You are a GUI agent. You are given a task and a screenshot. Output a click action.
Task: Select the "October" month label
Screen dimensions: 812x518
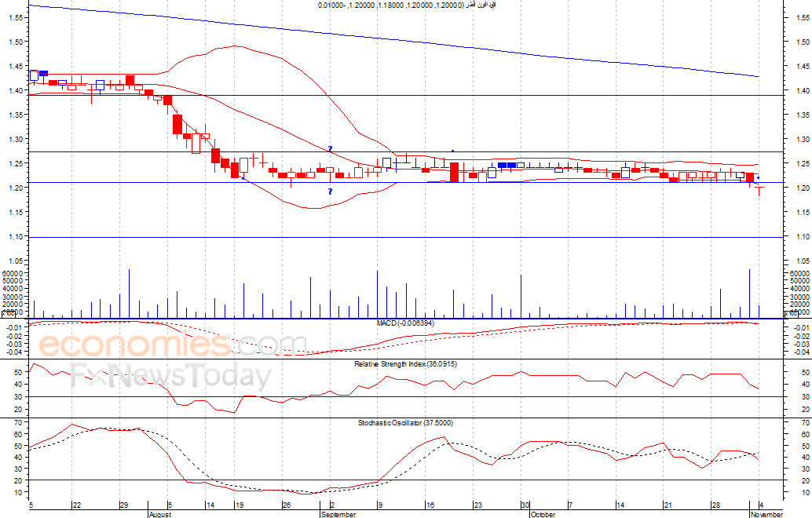[543, 514]
